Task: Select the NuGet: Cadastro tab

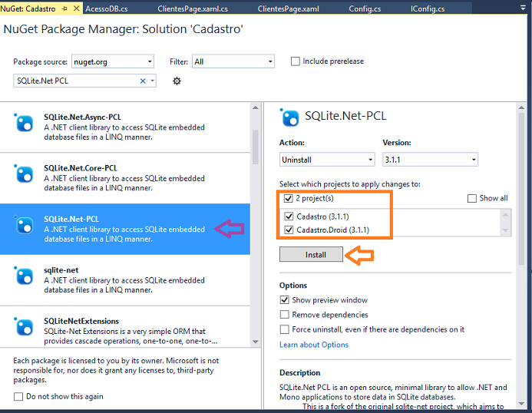Action: coord(28,8)
